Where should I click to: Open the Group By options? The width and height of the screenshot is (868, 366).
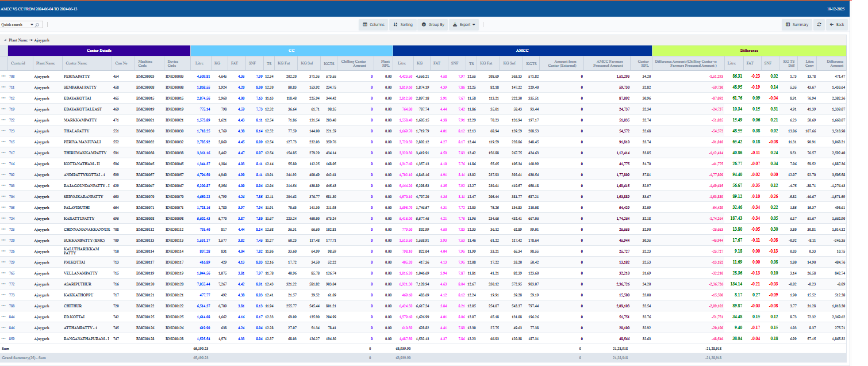433,25
